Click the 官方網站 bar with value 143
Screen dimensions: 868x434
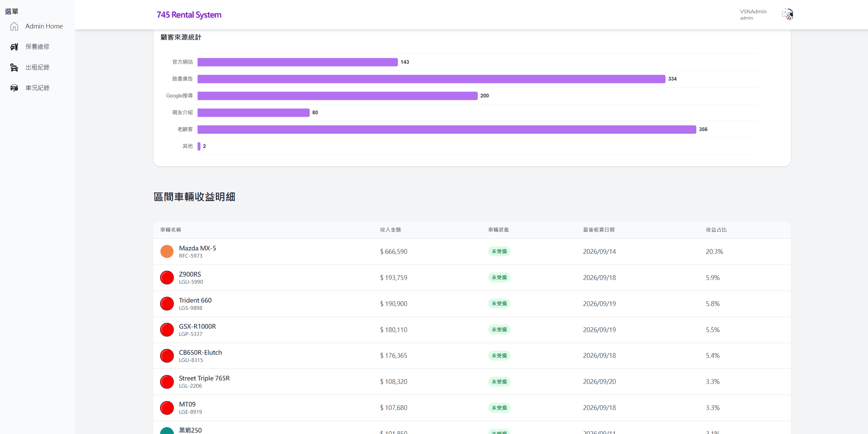click(298, 62)
